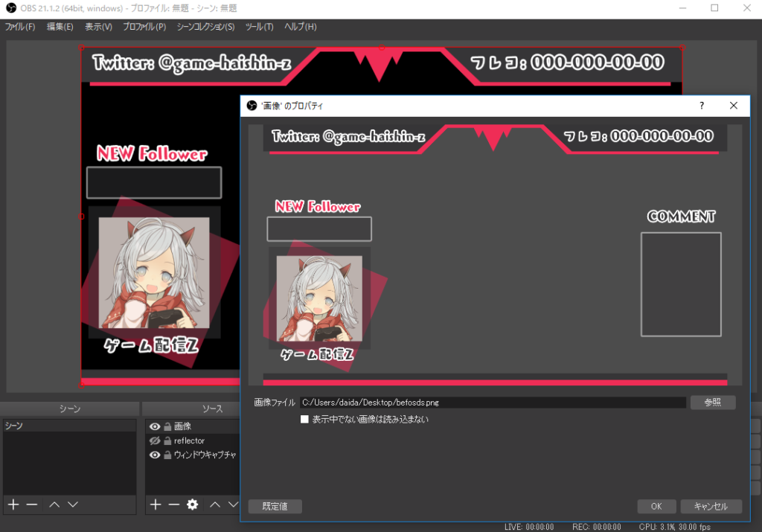Open ツール(T) menu
762x532 pixels.
click(x=259, y=27)
